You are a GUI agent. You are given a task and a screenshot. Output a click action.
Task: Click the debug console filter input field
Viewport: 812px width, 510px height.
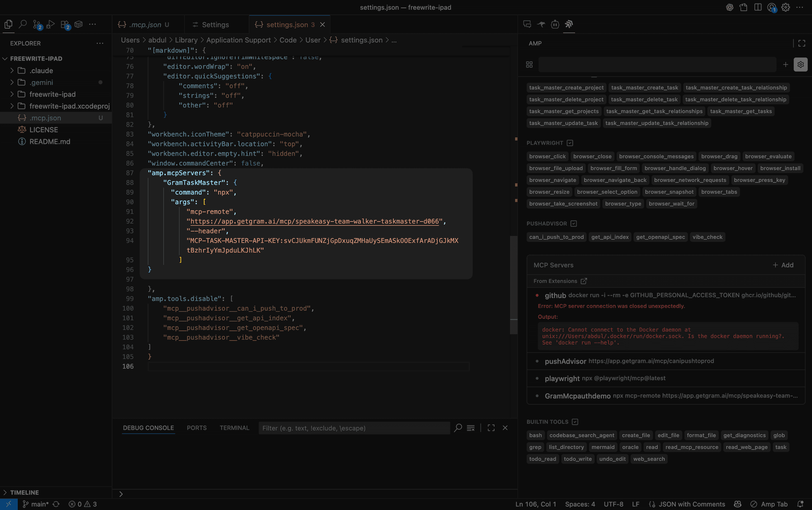(x=354, y=428)
